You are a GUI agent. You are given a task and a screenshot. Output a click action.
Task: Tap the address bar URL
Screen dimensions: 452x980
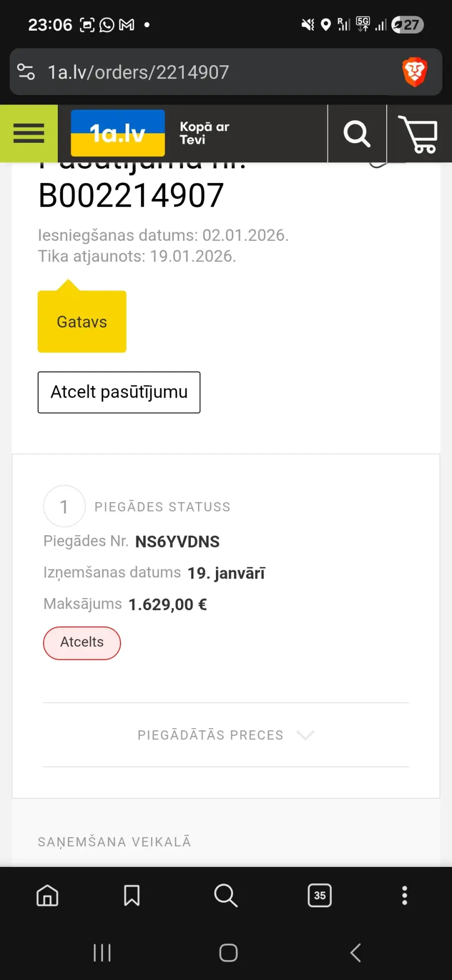[x=138, y=72]
